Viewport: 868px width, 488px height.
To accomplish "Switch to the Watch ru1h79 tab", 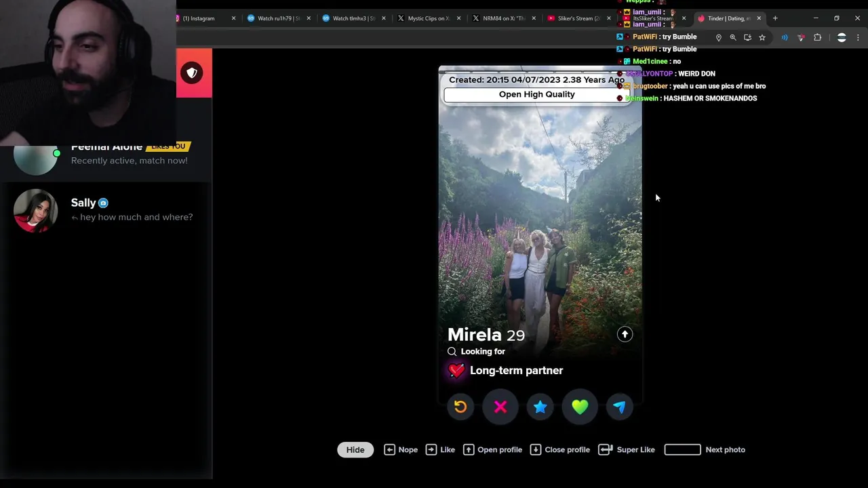I will [278, 18].
